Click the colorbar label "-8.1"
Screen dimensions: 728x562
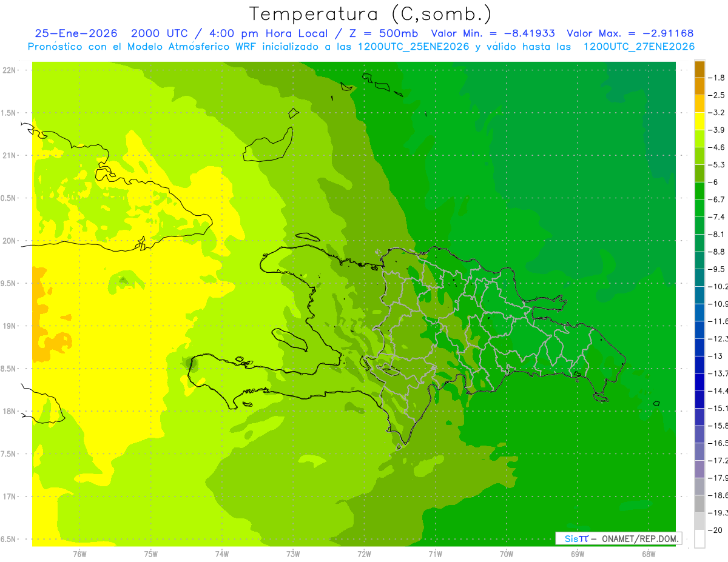click(716, 234)
